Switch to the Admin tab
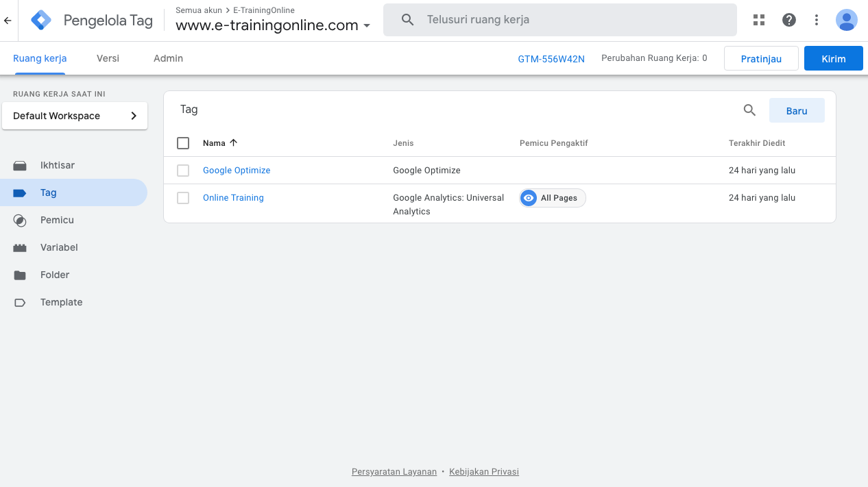The height and width of the screenshot is (487, 868). (168, 58)
